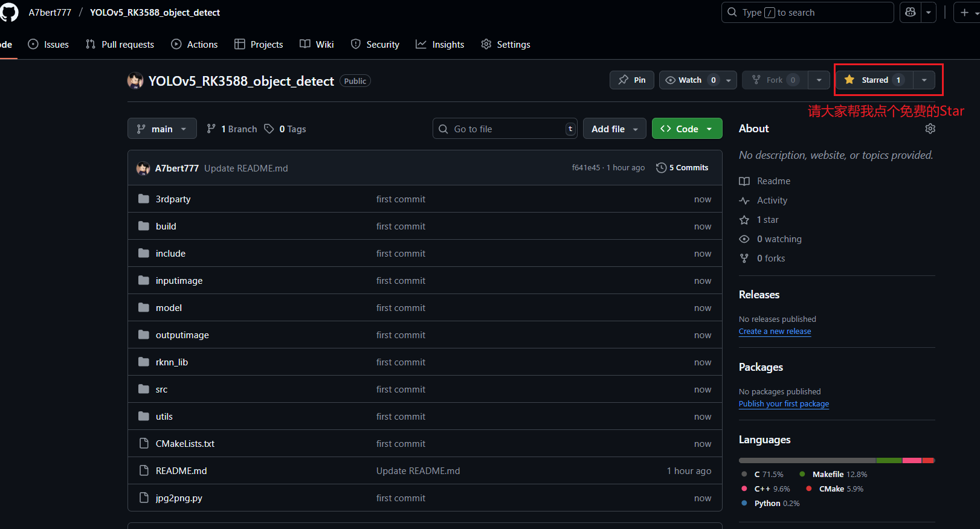Open the Add file dropdown
This screenshot has height=529, width=980.
click(x=614, y=129)
